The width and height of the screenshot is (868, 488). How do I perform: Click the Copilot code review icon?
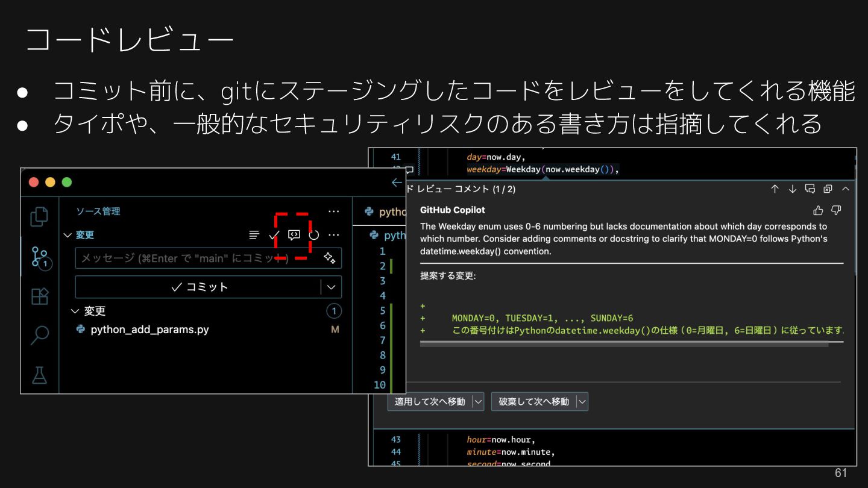click(294, 235)
